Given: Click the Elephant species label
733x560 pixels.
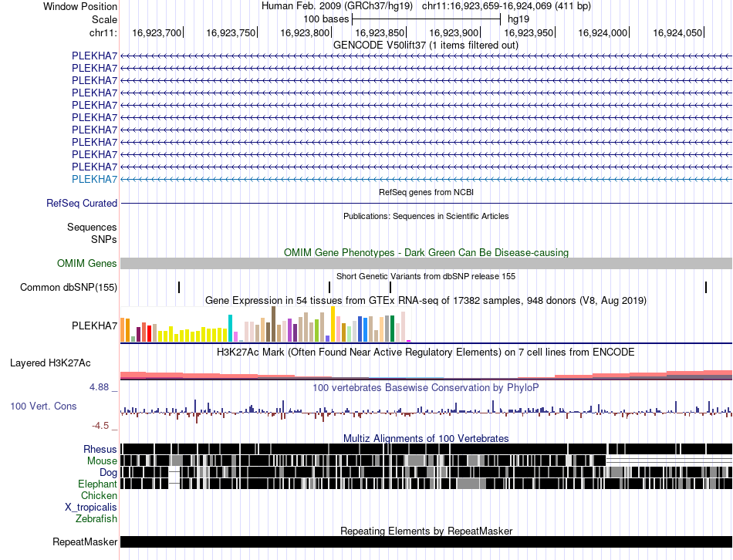Looking at the screenshot, I should (x=97, y=484).
